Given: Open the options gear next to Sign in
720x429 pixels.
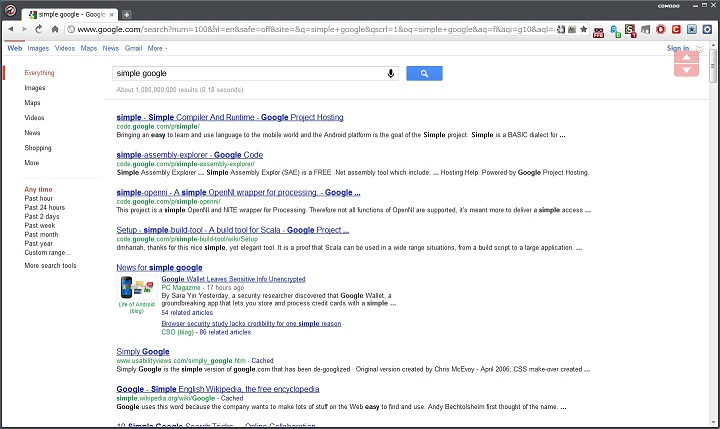Looking at the screenshot, I should click(699, 48).
